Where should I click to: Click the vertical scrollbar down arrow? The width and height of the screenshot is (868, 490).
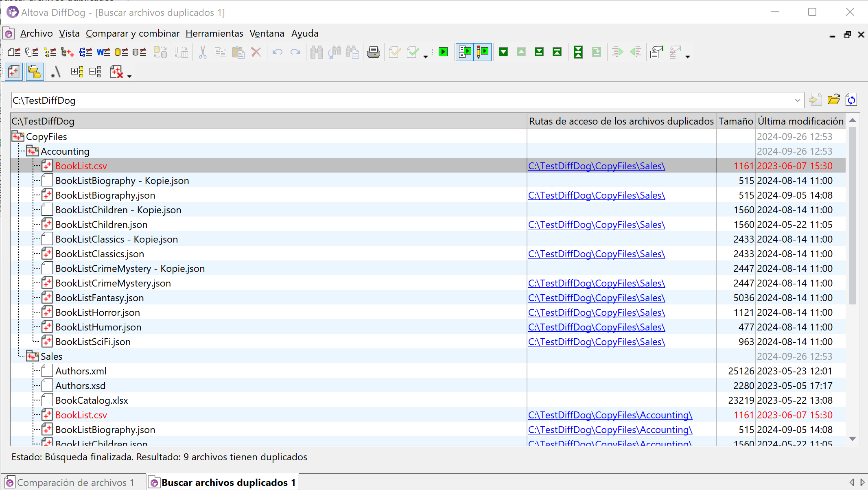(853, 439)
